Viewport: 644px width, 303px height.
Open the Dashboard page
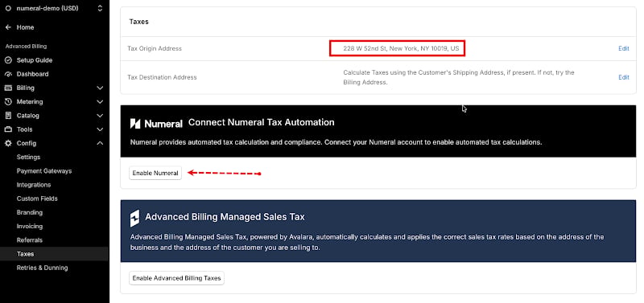pyautogui.click(x=32, y=74)
